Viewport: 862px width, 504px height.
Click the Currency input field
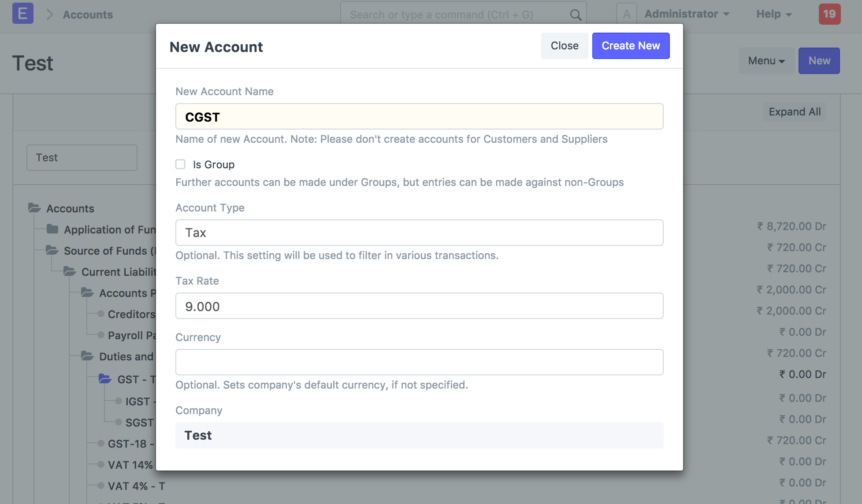(x=419, y=362)
